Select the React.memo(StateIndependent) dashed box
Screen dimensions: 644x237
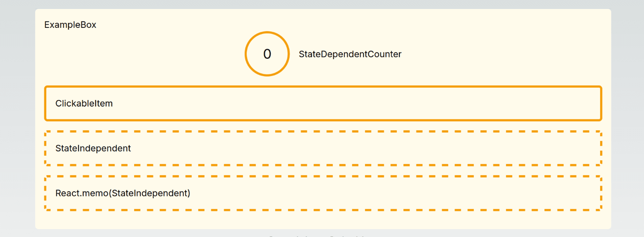pyautogui.click(x=323, y=193)
